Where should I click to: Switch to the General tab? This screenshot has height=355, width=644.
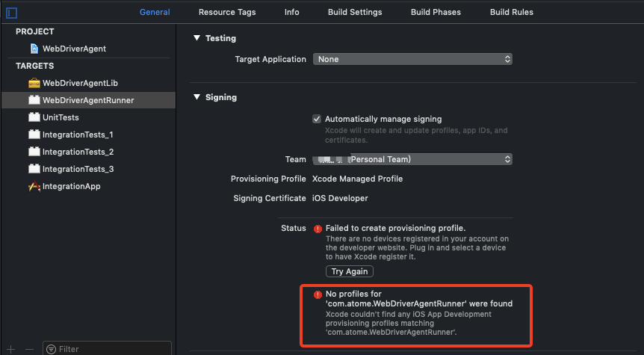(x=155, y=12)
